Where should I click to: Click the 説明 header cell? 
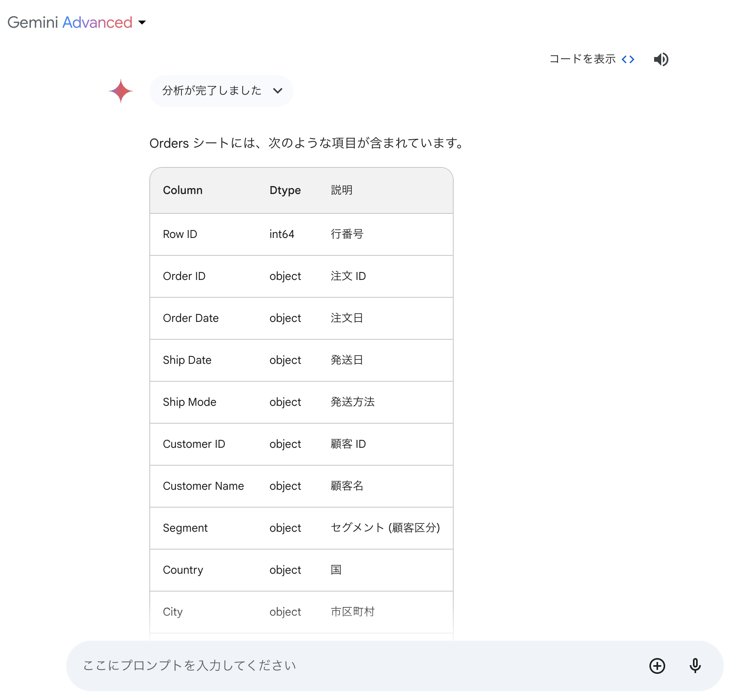pos(342,190)
